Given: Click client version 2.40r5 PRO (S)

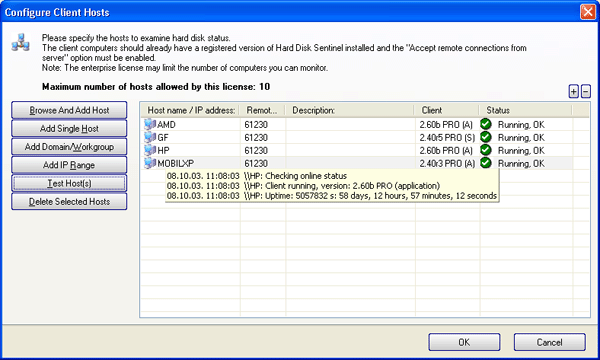Looking at the screenshot, I should (447, 138).
